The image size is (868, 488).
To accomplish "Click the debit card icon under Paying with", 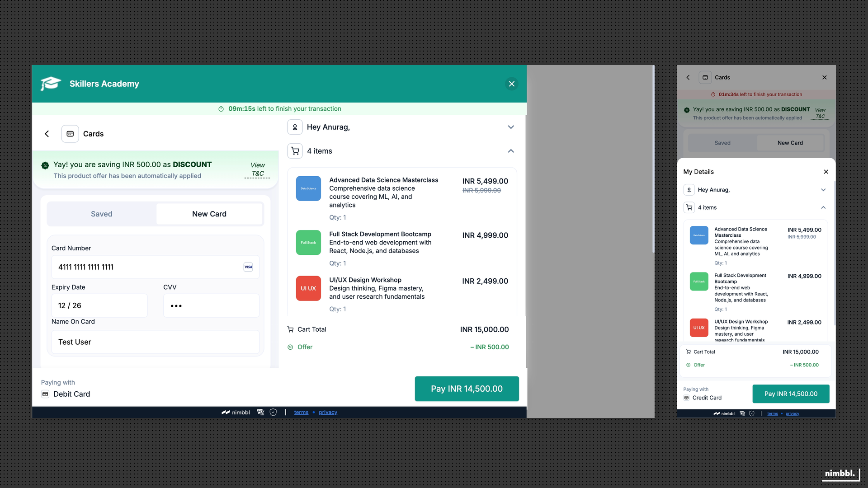I will coord(45,394).
